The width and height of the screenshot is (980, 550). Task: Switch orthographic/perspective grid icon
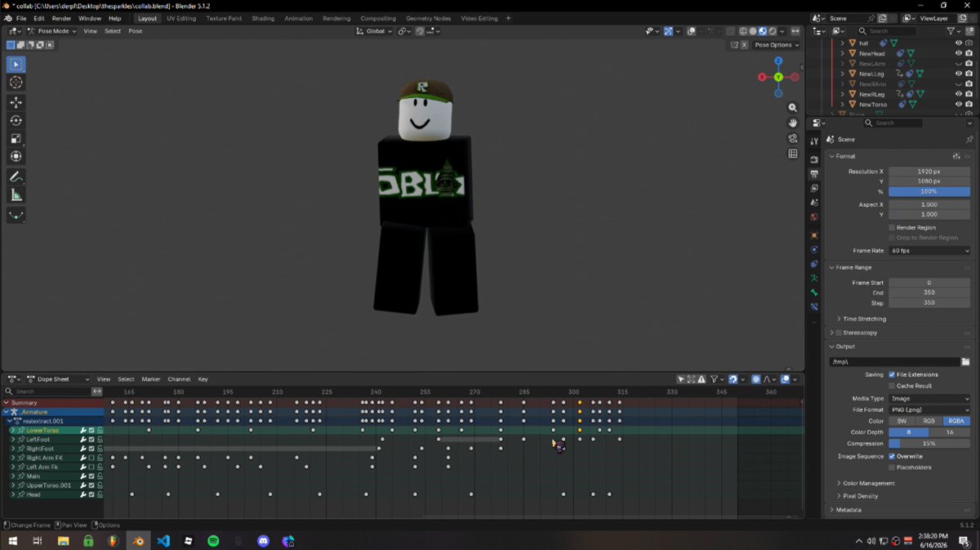click(x=793, y=154)
